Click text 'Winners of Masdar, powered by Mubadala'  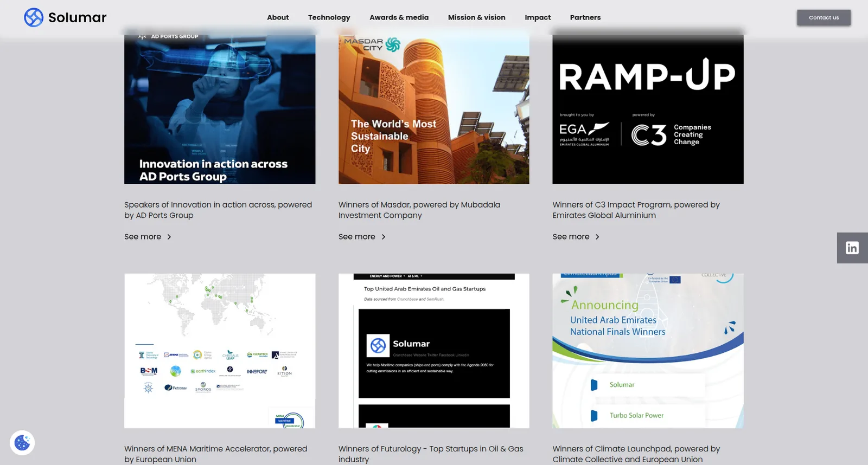pyautogui.click(x=419, y=205)
